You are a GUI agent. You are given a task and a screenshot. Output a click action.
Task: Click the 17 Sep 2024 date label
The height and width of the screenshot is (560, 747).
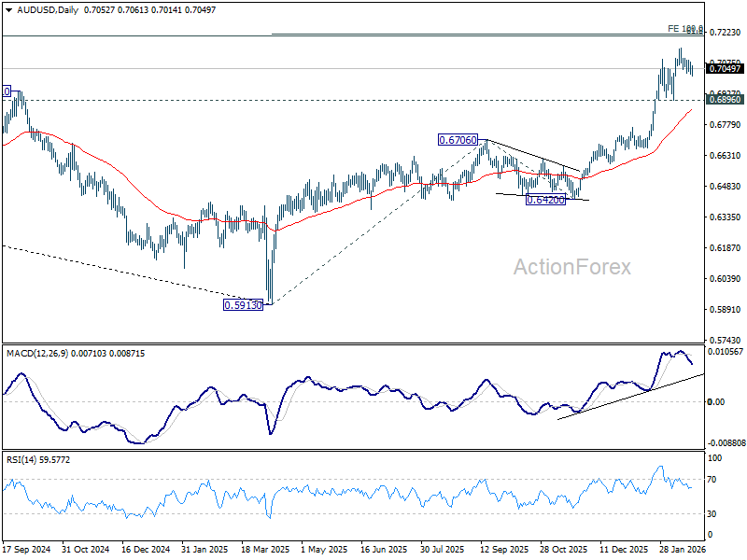pos(26,549)
